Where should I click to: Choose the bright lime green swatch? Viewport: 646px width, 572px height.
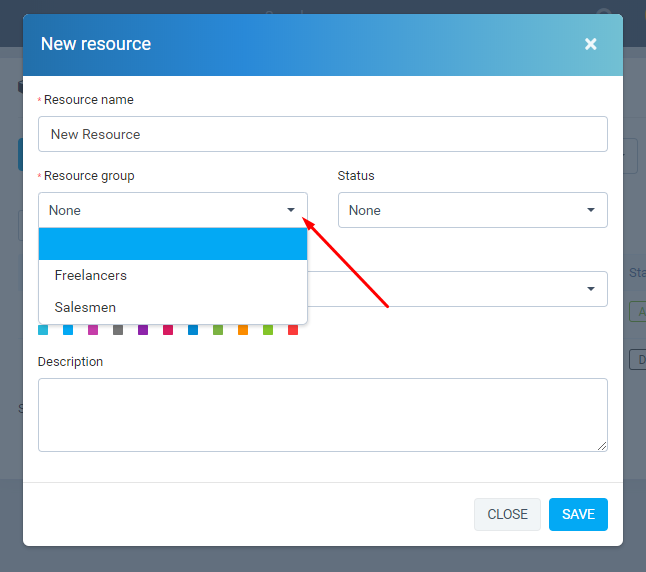coord(268,330)
